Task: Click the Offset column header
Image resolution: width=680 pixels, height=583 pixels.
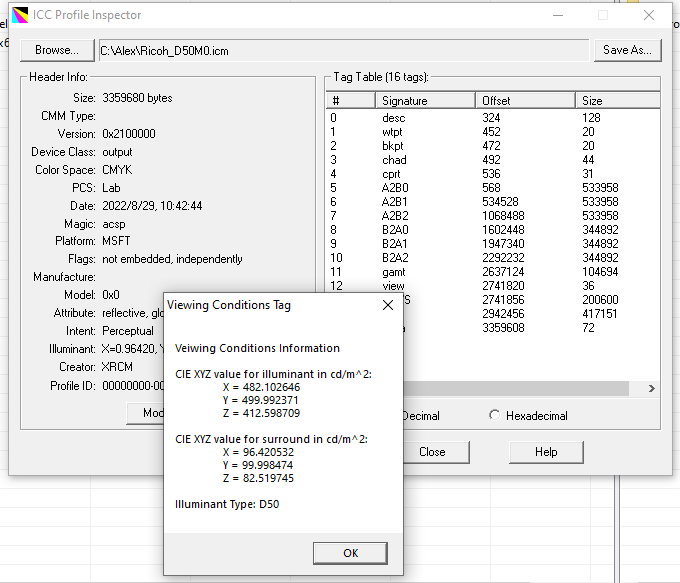Action: pos(524,101)
